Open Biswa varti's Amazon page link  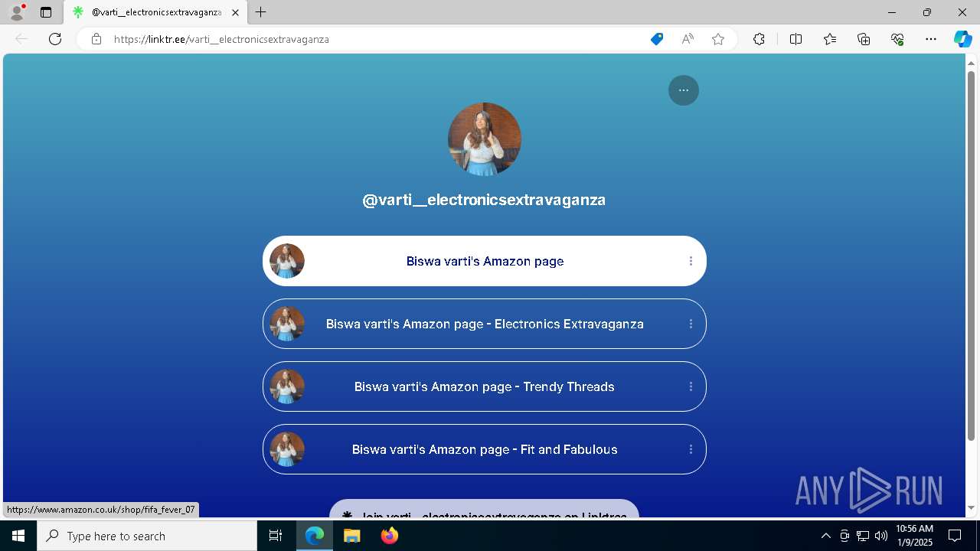click(485, 261)
